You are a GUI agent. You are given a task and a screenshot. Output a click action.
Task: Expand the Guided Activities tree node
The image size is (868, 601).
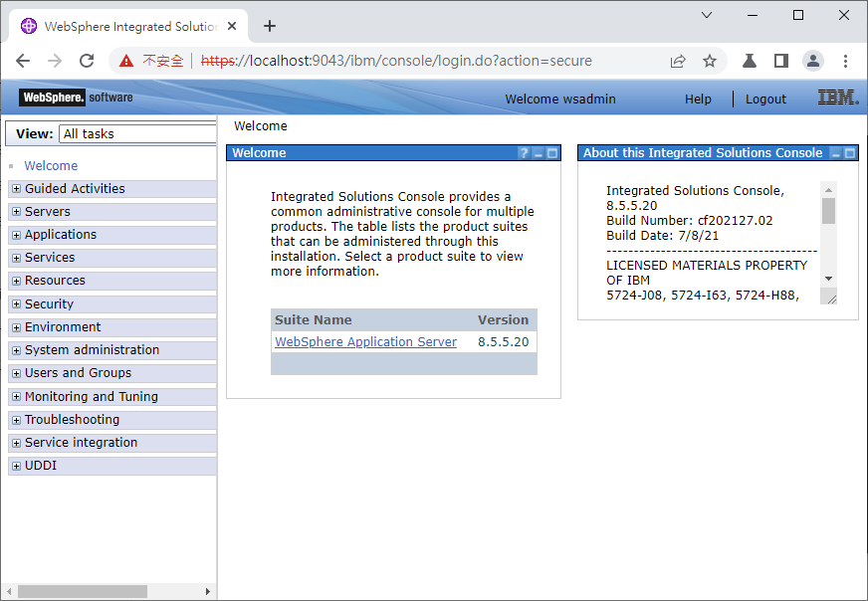(17, 189)
